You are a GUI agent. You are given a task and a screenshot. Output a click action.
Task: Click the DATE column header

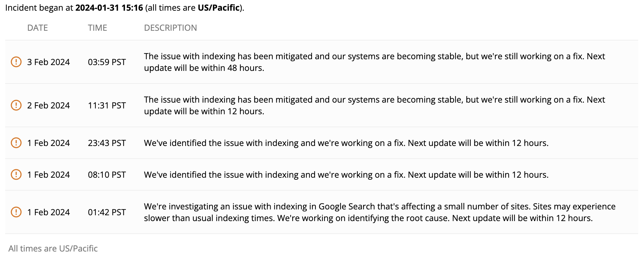[38, 28]
